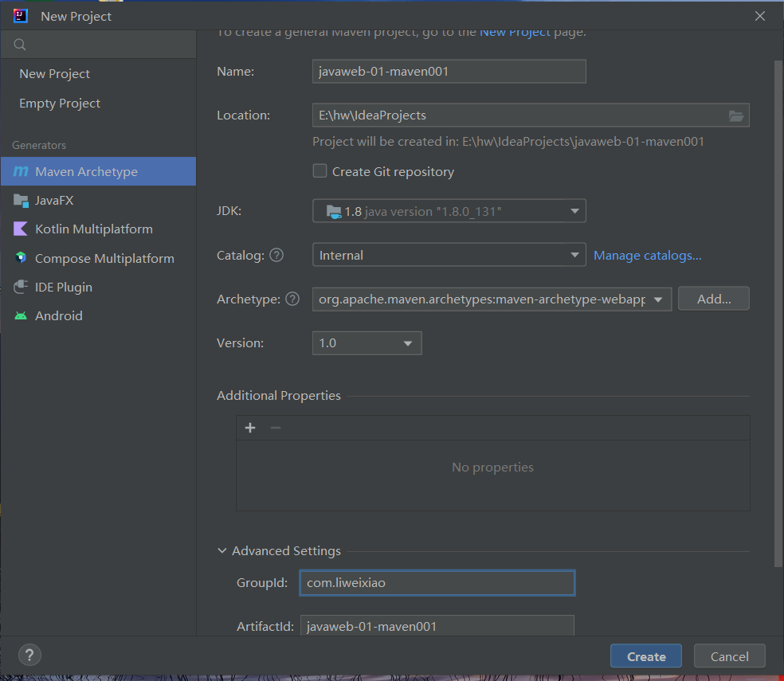Remove property with minus icon
The image size is (784, 681).
point(276,428)
